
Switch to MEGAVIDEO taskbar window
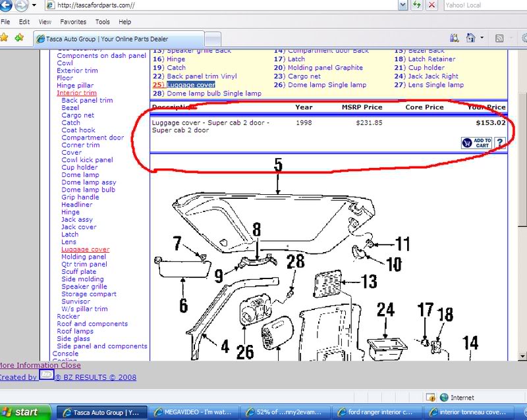click(195, 412)
